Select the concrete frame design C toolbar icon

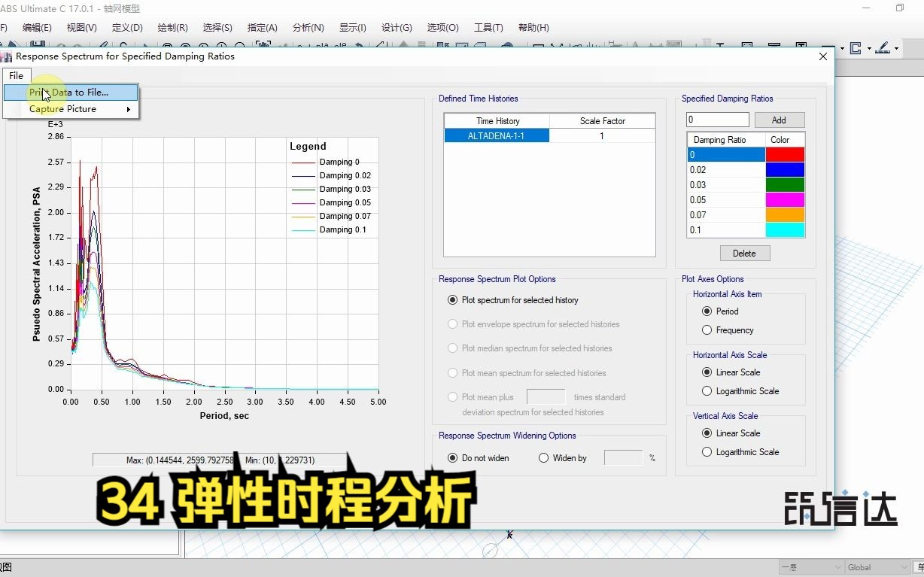click(x=856, y=47)
